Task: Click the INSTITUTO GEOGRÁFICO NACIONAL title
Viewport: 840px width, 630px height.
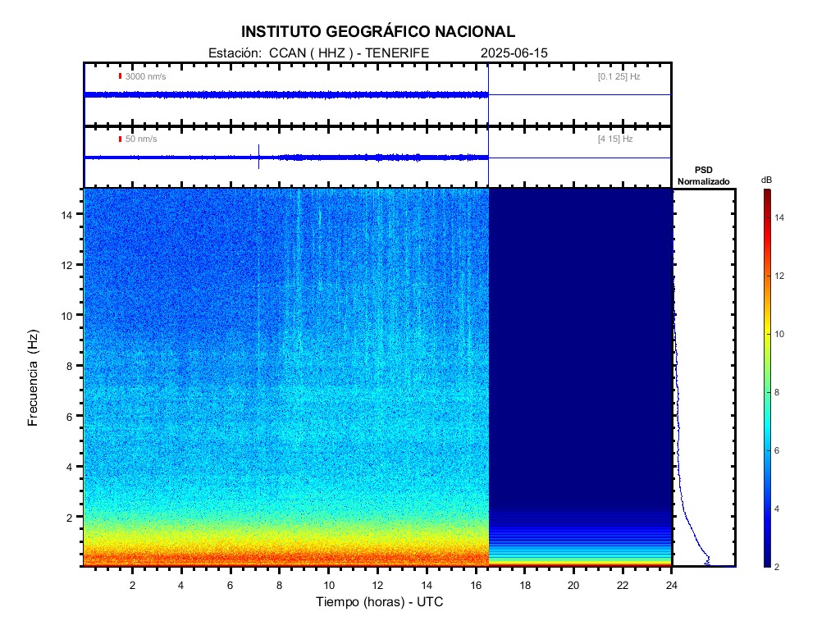Action: coord(377,32)
